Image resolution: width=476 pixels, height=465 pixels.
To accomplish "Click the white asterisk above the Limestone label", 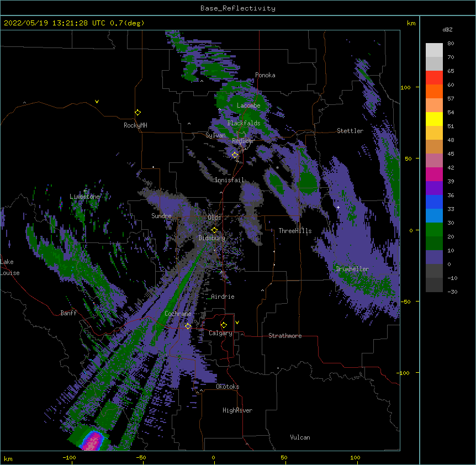I will coord(85,191).
